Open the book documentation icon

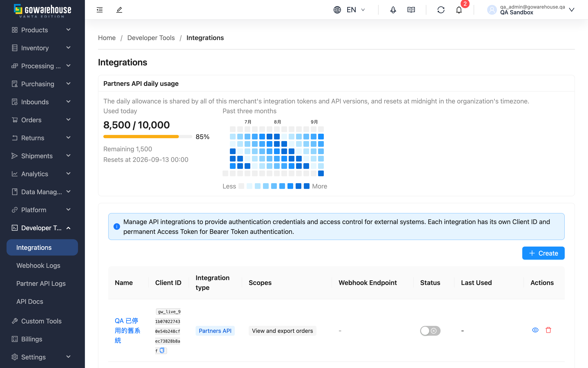411,10
